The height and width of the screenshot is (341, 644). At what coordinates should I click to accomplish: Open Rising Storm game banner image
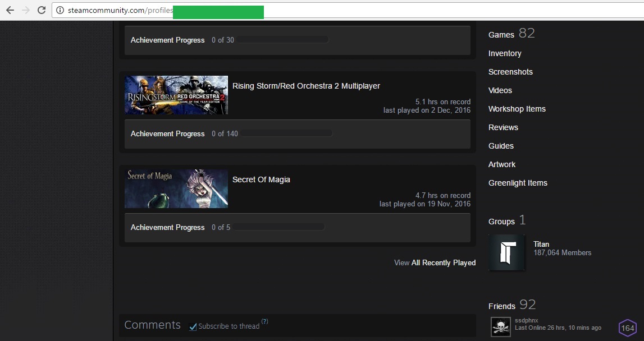click(176, 95)
